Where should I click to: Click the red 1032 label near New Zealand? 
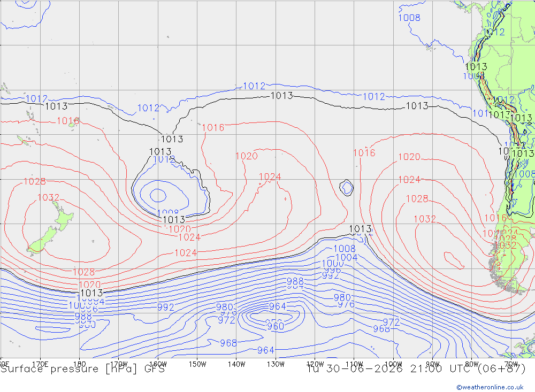[x=49, y=197]
